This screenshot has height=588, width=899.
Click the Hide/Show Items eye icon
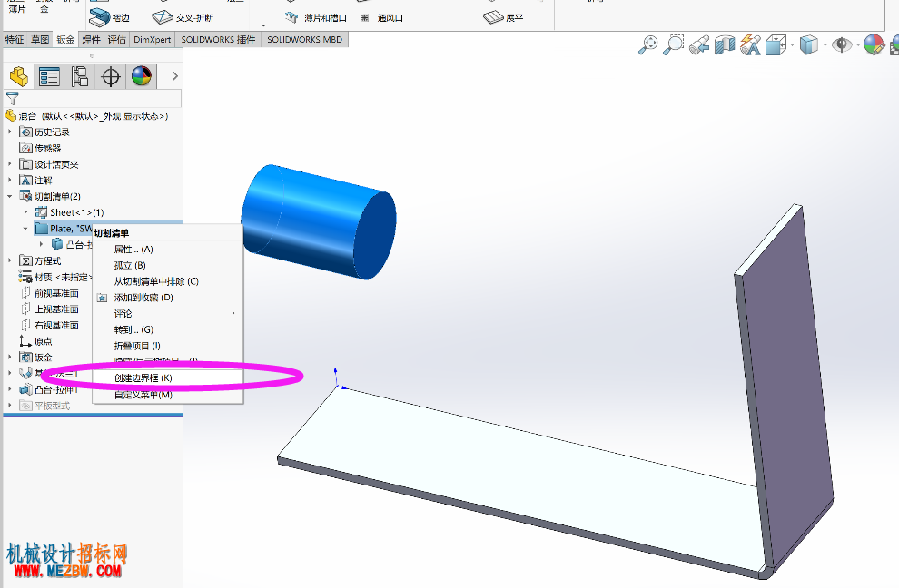point(841,44)
